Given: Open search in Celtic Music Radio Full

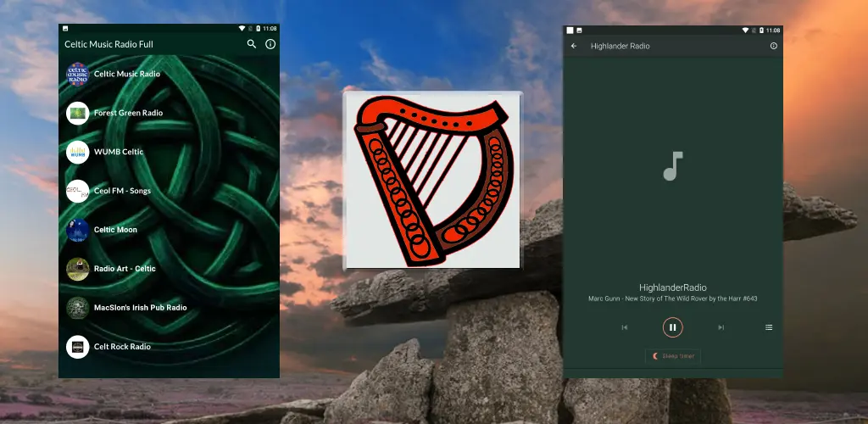Looking at the screenshot, I should pyautogui.click(x=251, y=44).
